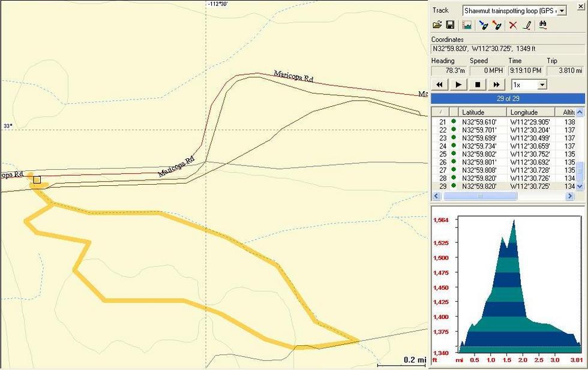588x370 pixels.
Task: Rewind track playback
Action: coord(439,85)
